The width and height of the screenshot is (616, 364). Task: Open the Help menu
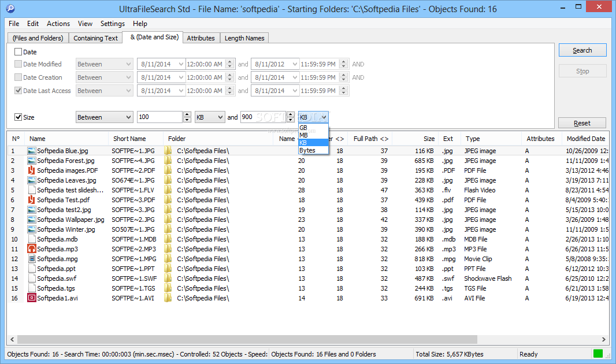(x=140, y=24)
